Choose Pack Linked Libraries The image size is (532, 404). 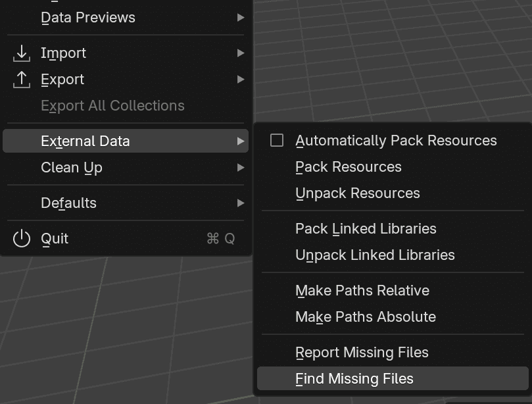point(393,228)
